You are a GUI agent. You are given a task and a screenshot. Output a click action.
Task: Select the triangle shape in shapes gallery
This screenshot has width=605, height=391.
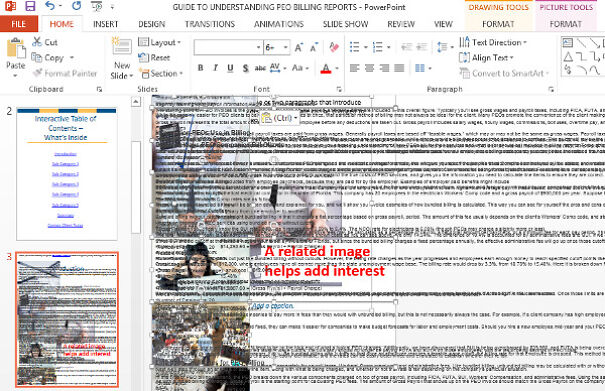click(568, 57)
